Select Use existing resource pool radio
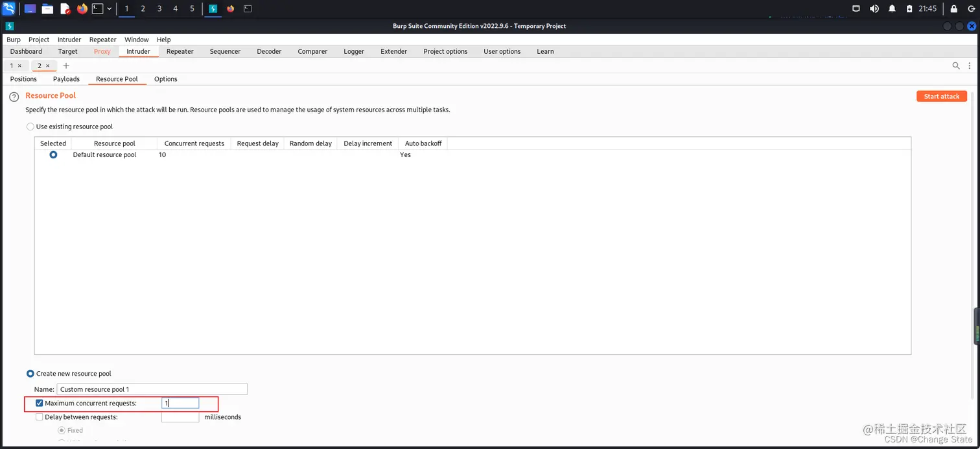Viewport: 980px width, 449px height. click(30, 127)
